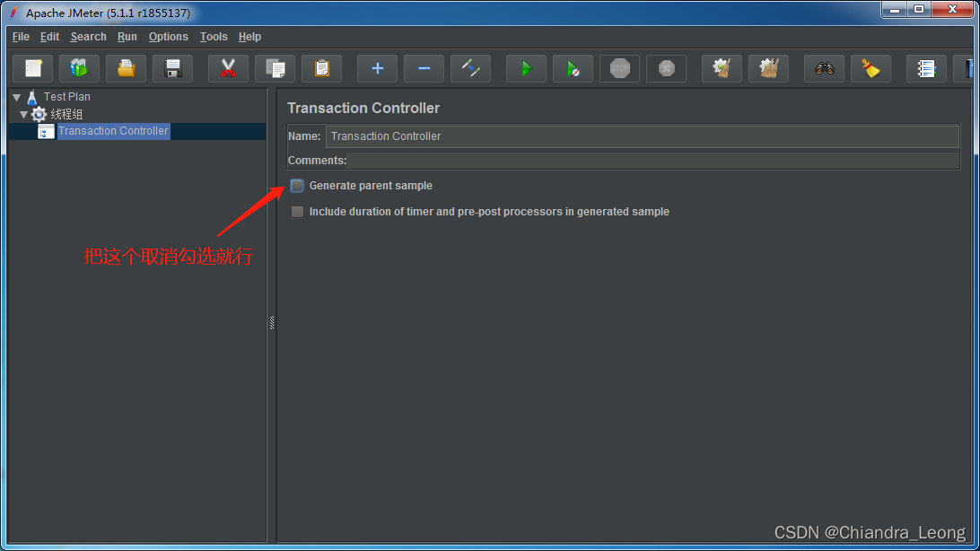Open the File menu
This screenshot has height=551, width=980.
click(21, 36)
